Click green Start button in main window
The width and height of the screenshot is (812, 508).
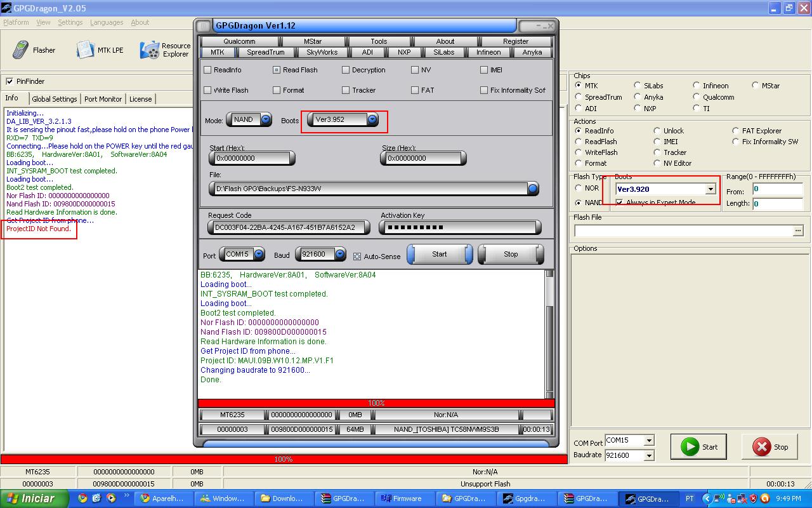(698, 446)
